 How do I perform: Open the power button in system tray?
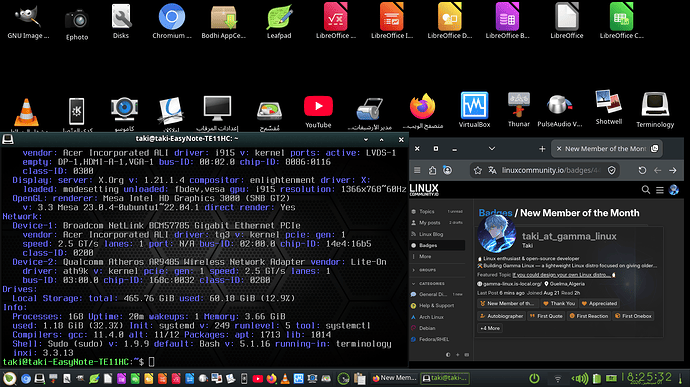point(534,378)
